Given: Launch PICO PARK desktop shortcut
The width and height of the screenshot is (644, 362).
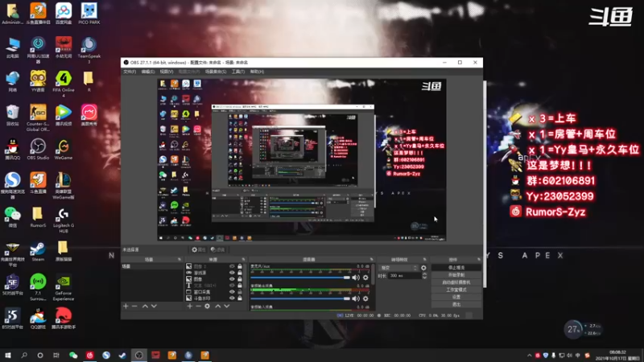Looking at the screenshot, I should pos(89,14).
